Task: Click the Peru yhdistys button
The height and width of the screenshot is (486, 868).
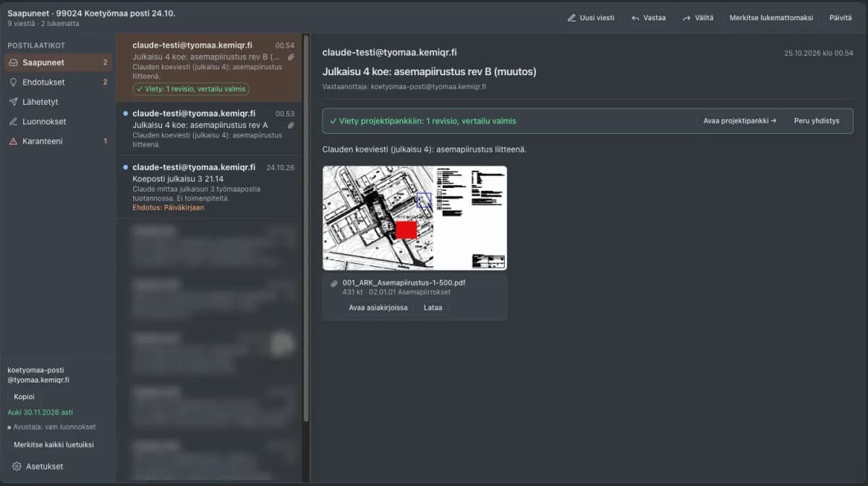Action: 817,121
